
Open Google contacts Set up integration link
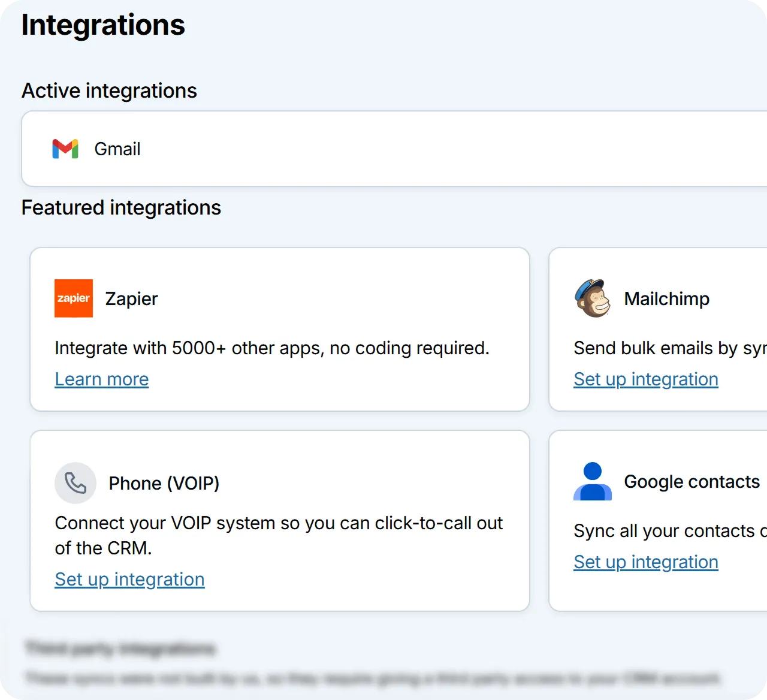point(646,562)
